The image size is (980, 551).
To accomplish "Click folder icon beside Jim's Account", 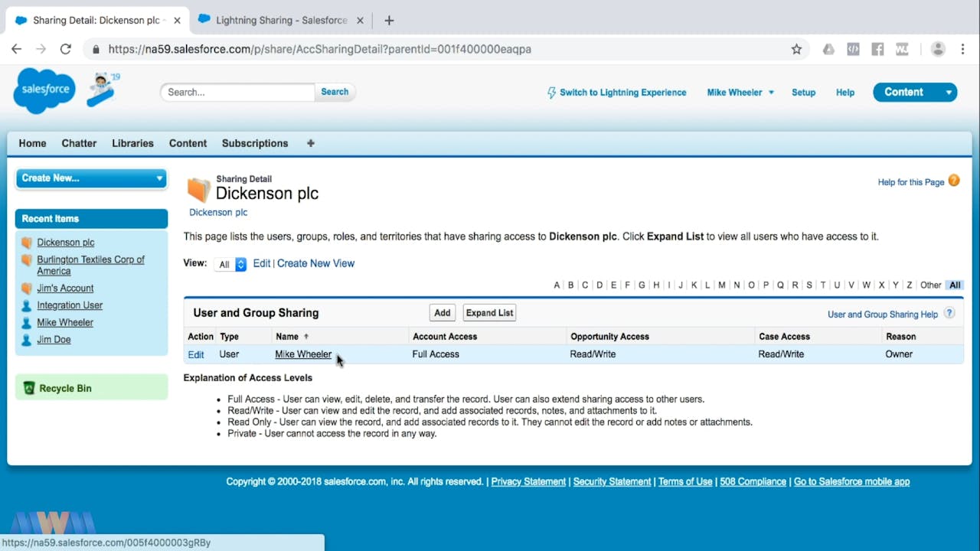I will [x=27, y=289].
